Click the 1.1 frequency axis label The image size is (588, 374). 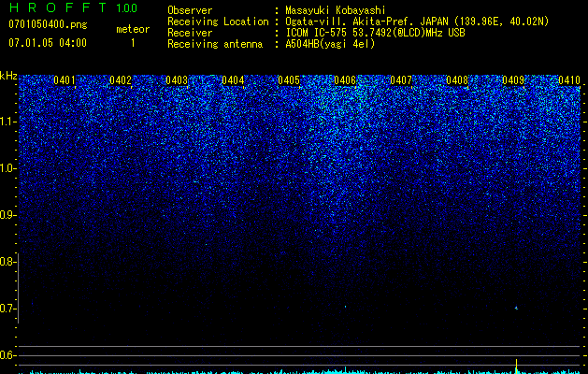(x=7, y=122)
